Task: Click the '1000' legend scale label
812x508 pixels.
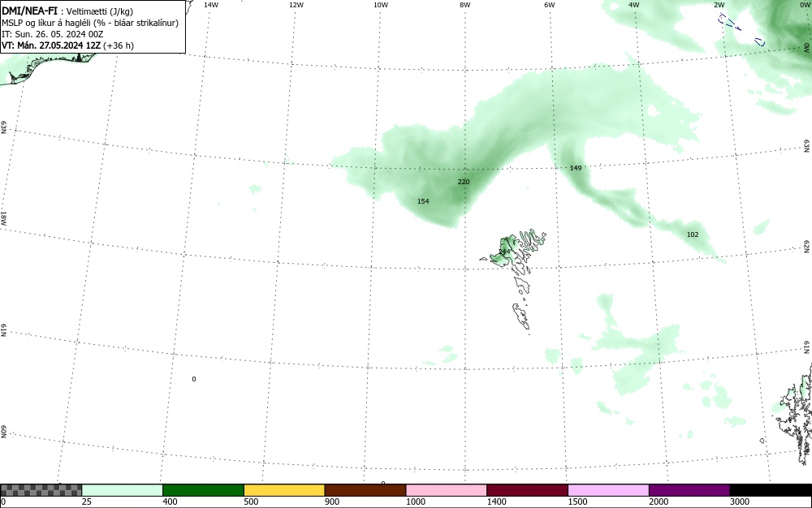Action: (x=415, y=502)
